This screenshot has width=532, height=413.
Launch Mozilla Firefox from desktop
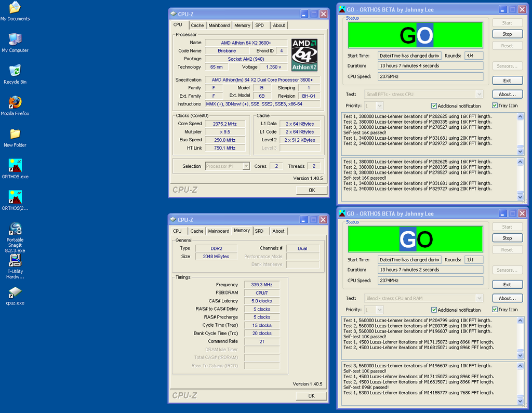[x=15, y=102]
